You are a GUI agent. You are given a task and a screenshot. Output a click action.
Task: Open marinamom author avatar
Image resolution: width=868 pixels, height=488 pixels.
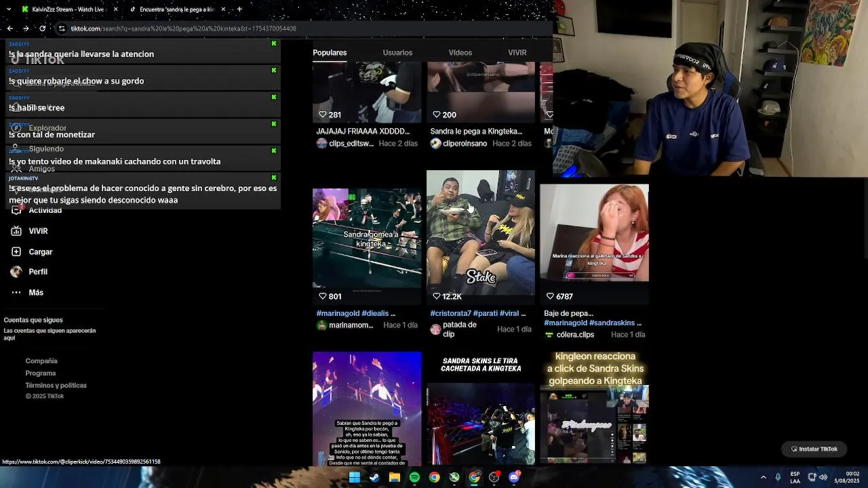pos(321,325)
